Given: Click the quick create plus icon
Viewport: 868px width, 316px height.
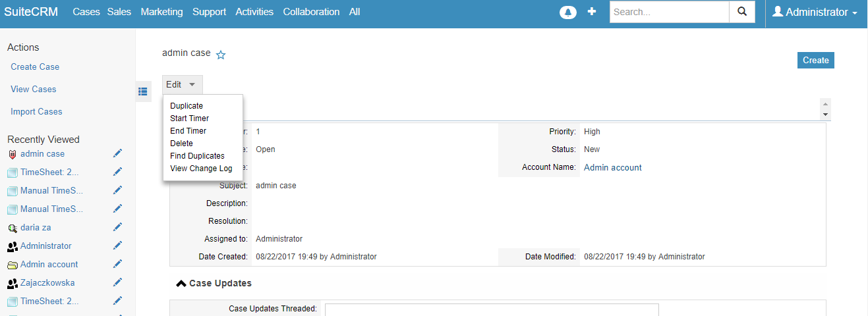Looking at the screenshot, I should [x=592, y=12].
